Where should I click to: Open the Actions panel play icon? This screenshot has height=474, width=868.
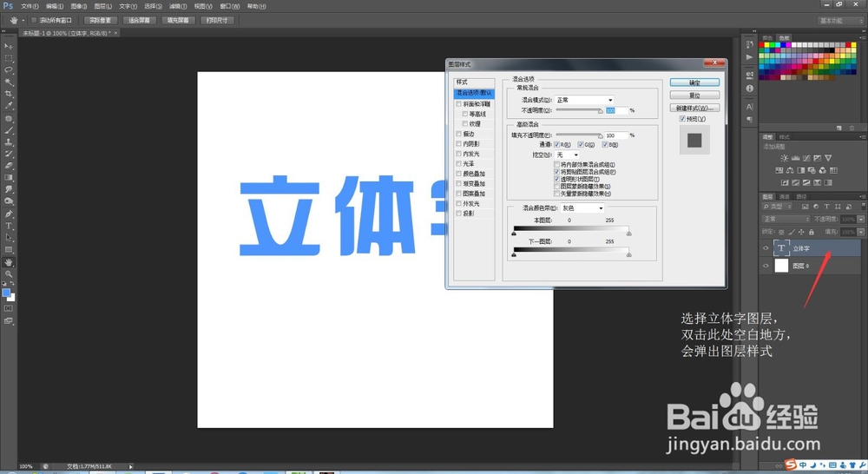point(750,57)
